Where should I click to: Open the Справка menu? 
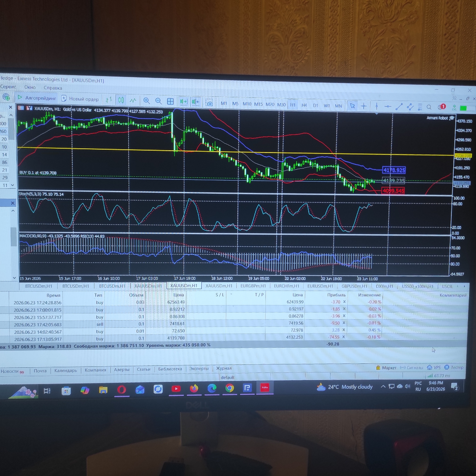coord(53,88)
